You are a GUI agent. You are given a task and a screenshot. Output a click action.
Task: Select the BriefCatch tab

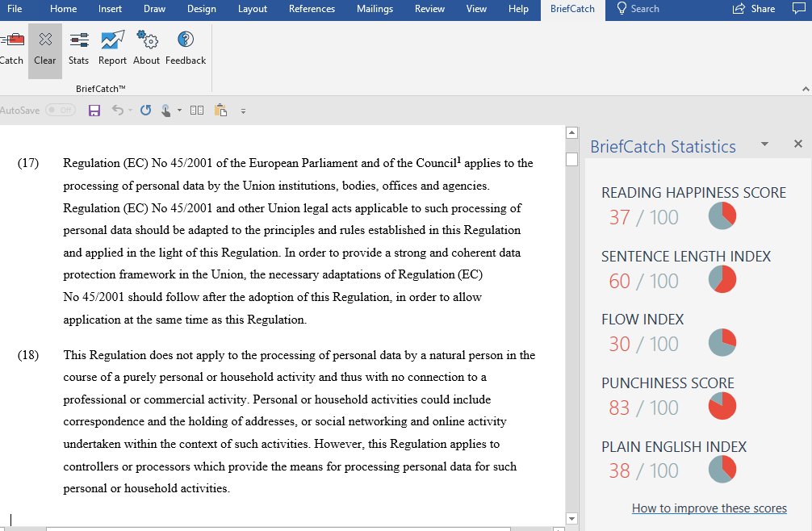[572, 10]
